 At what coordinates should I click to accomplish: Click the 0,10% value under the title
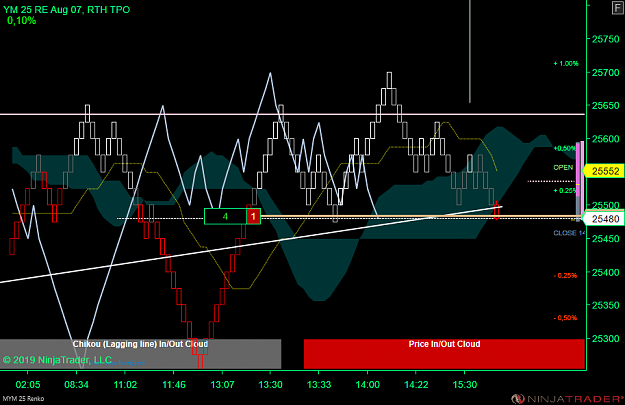[x=22, y=21]
